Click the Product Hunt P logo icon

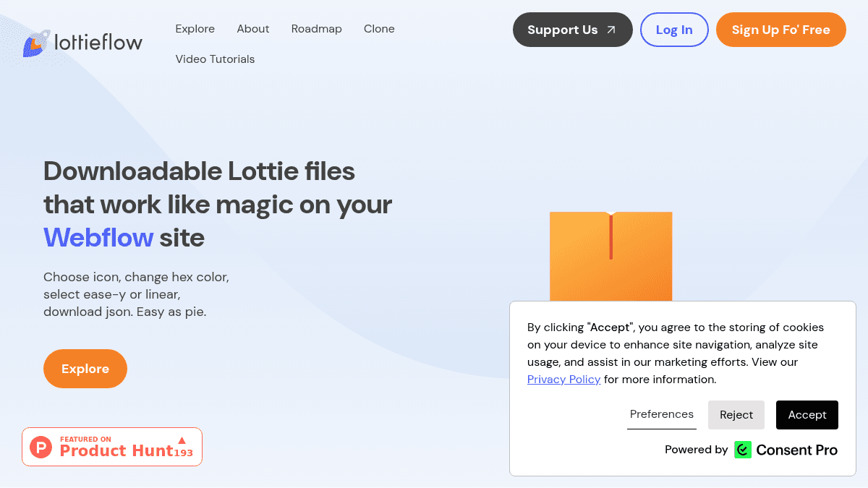[x=41, y=448]
